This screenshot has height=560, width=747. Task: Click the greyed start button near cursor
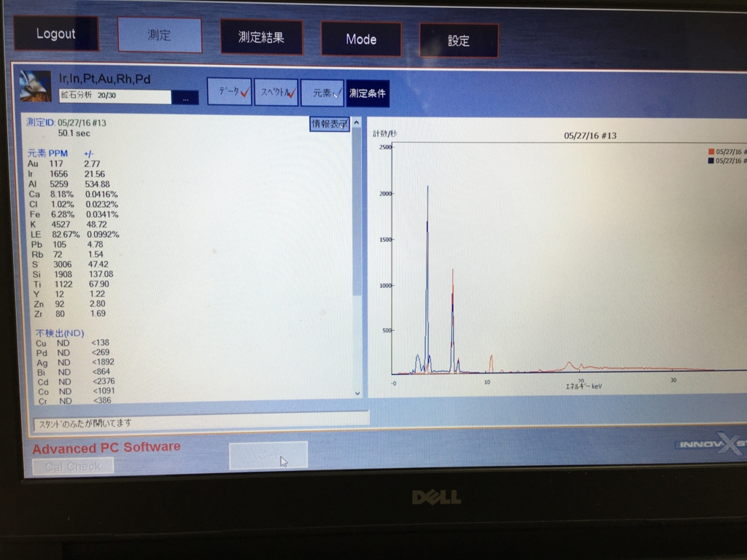[x=268, y=456]
